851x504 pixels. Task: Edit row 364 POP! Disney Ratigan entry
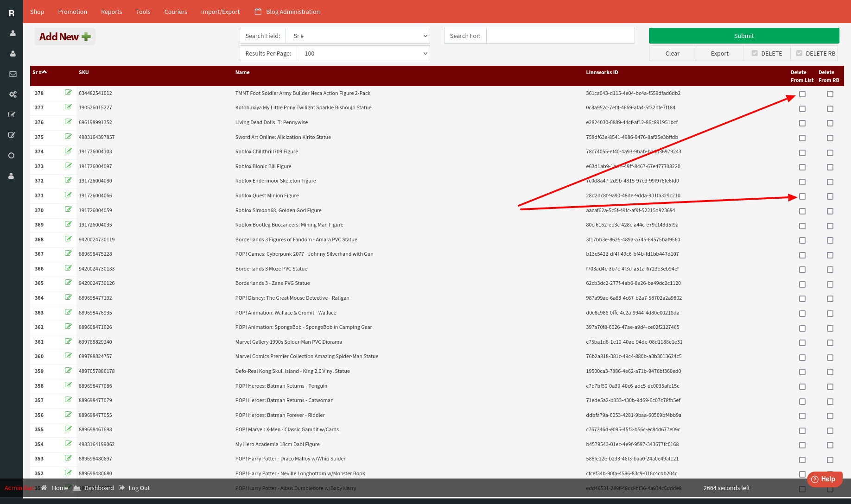68,297
